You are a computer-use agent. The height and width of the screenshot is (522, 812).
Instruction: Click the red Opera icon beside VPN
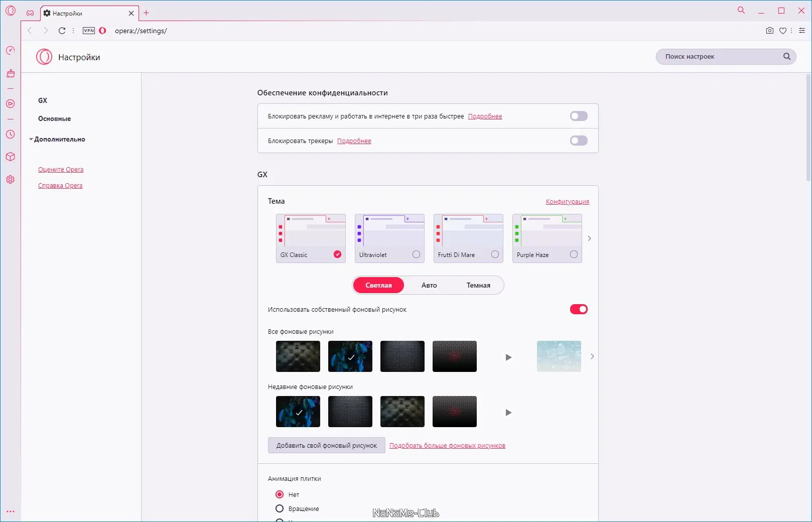(x=102, y=31)
